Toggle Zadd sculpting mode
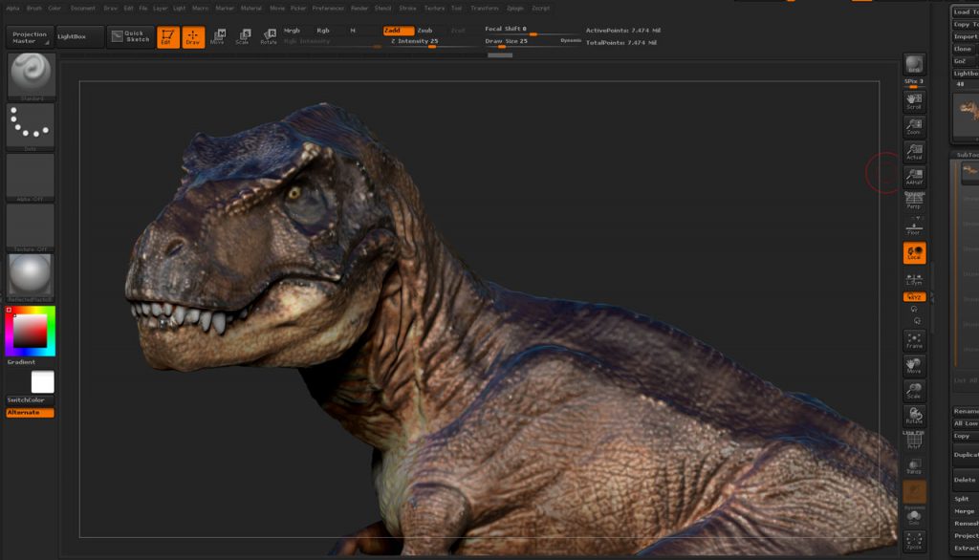 click(x=399, y=31)
